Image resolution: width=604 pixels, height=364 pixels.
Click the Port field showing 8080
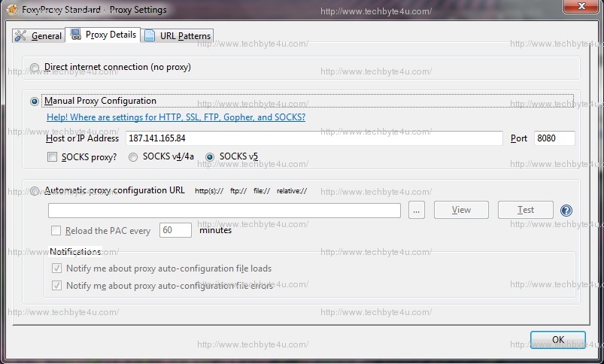click(554, 138)
